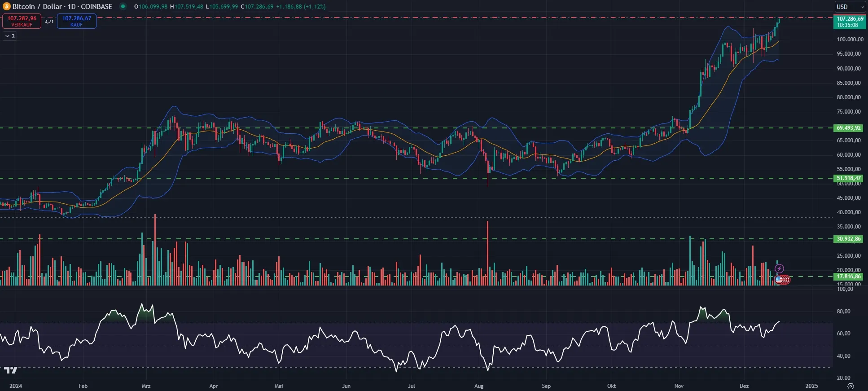Screen dimensions: 868x391
Task: Click the 40.000,00 price scale label
Action: [849, 212]
